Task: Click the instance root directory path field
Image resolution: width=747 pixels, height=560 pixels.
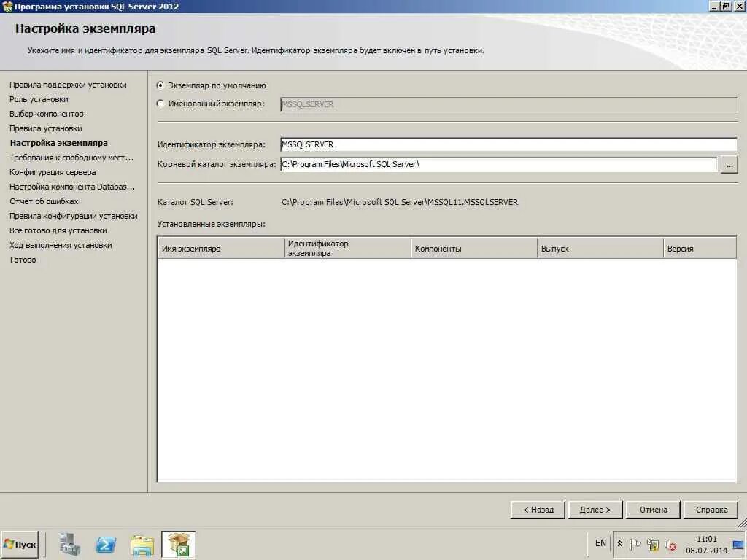Action: 498,164
